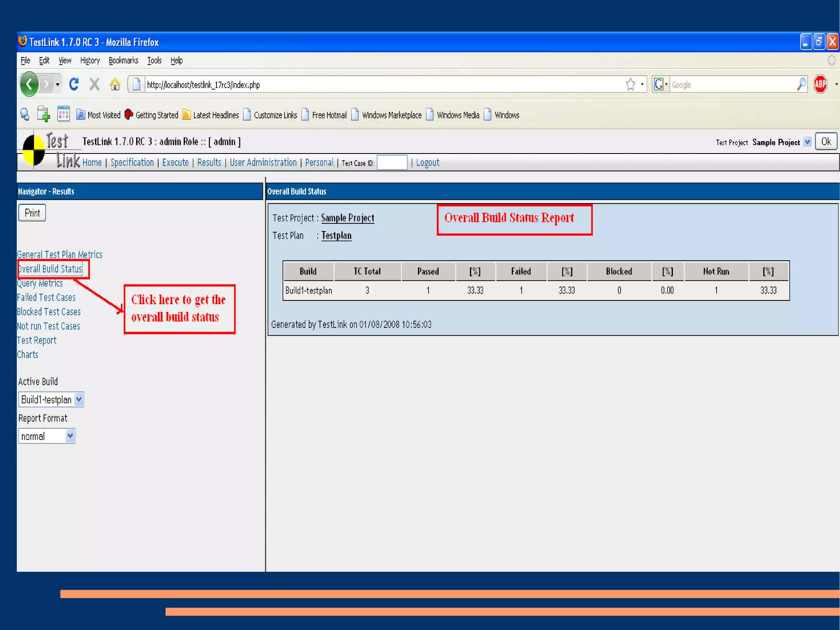
Task: Open the Personal link
Action: 319,163
